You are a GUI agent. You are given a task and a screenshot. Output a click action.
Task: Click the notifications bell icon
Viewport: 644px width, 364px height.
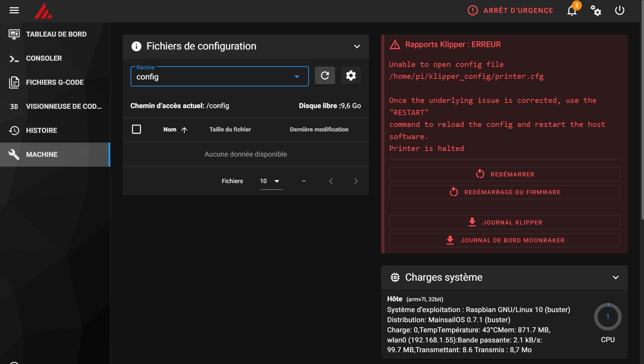pos(572,11)
